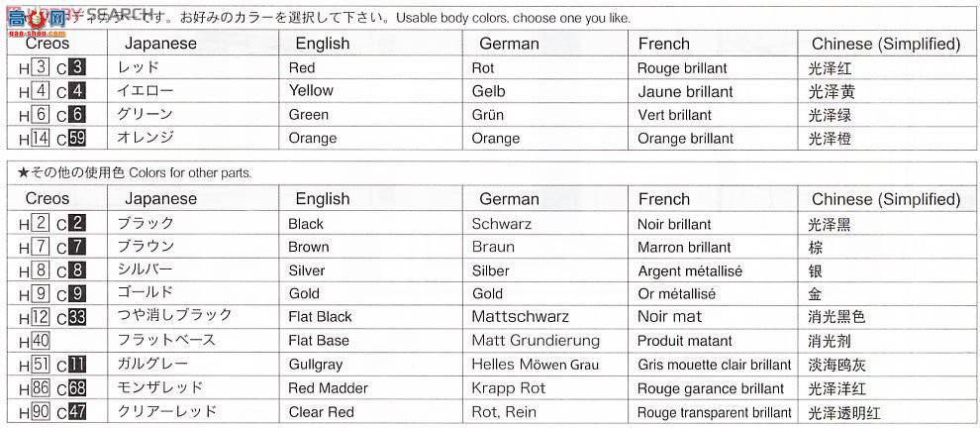
Task: Click the H3 color code box
Action: pyautogui.click(x=40, y=67)
